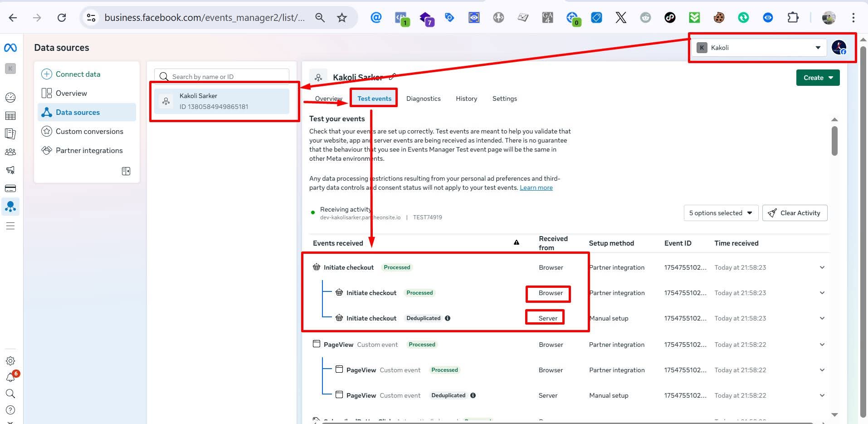868x424 pixels.
Task: Toggle the warning filter icon in Events received header
Action: [517, 242]
